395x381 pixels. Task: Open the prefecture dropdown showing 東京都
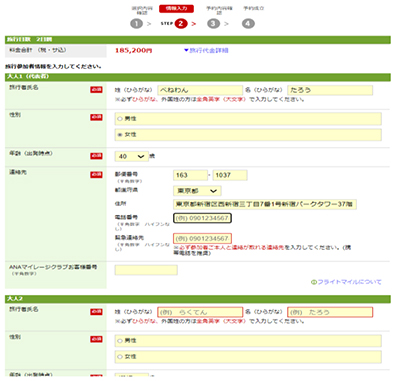(197, 191)
